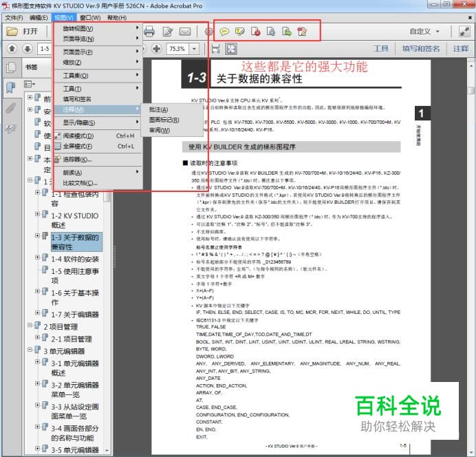Viewport: 476px width, 457px height.
Task: Expand the 1-4 软件的安装 bookmark
Action: pos(37,257)
